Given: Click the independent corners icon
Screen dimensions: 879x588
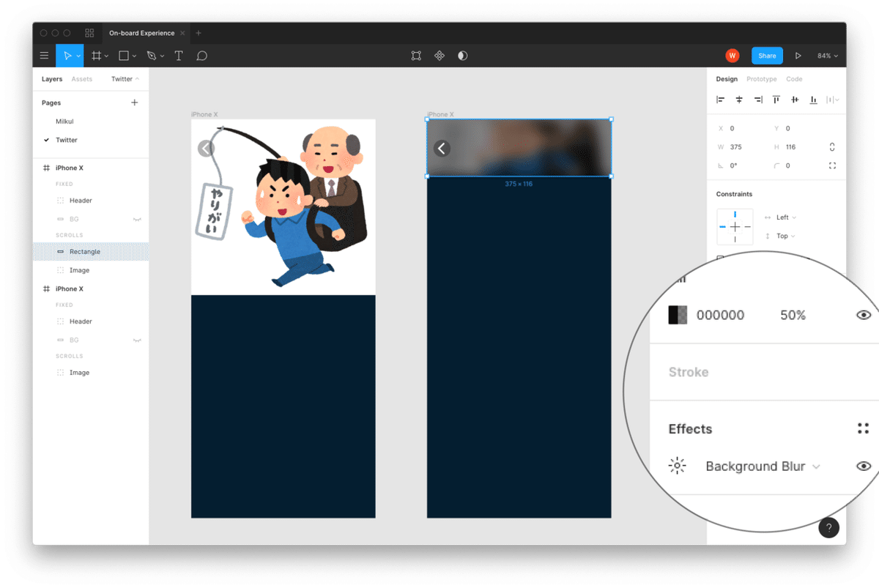Looking at the screenshot, I should tap(832, 165).
